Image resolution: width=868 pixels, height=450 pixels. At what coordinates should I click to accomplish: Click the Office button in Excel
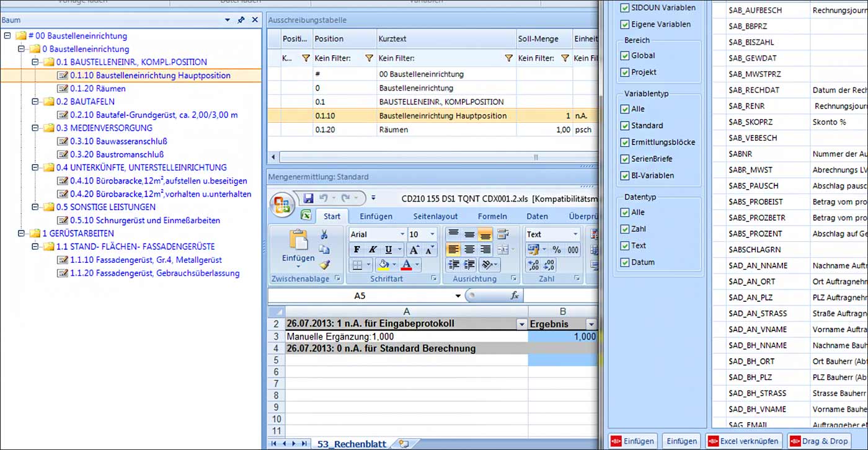pos(283,205)
